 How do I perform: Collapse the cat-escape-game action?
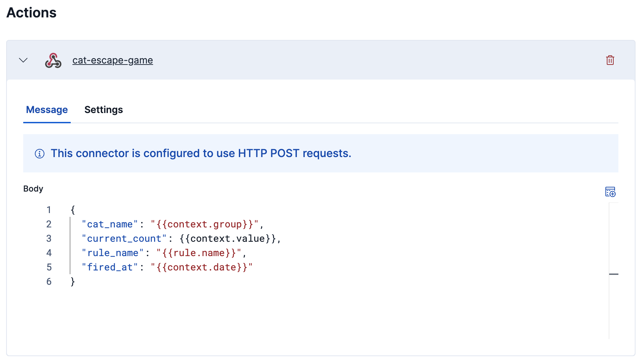[23, 60]
